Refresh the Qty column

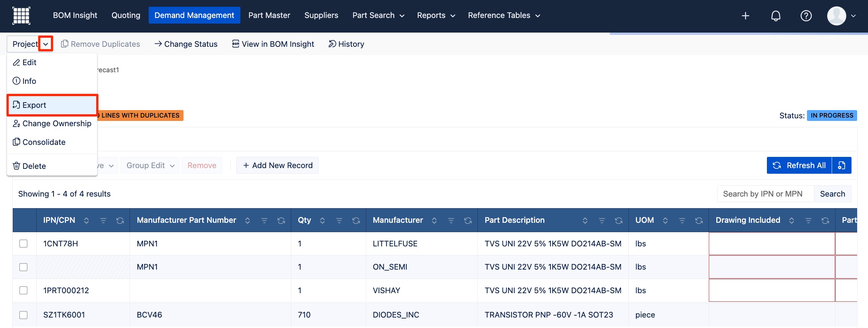(356, 221)
